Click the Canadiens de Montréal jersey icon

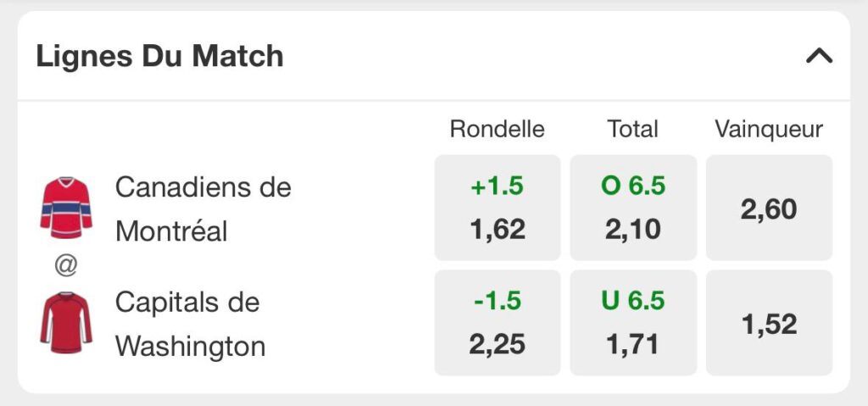(66, 208)
